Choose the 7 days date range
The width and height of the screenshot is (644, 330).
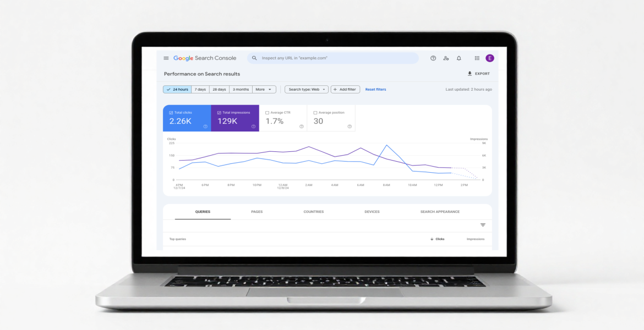click(x=200, y=90)
